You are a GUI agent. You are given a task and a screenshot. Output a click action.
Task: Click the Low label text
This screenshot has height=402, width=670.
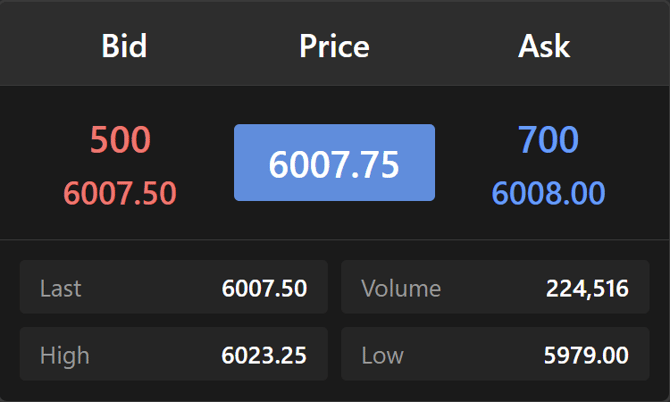tap(383, 355)
